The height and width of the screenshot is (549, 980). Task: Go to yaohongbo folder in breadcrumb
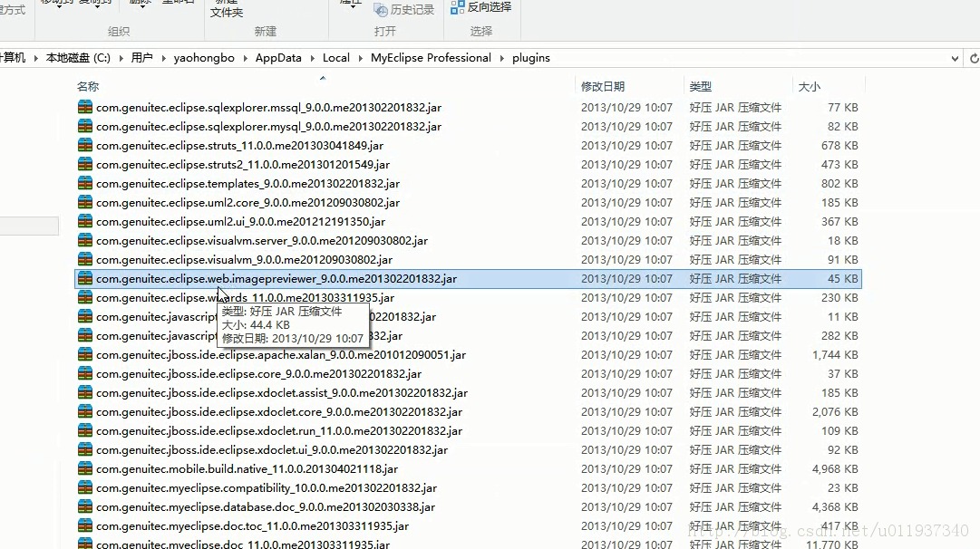204,57
